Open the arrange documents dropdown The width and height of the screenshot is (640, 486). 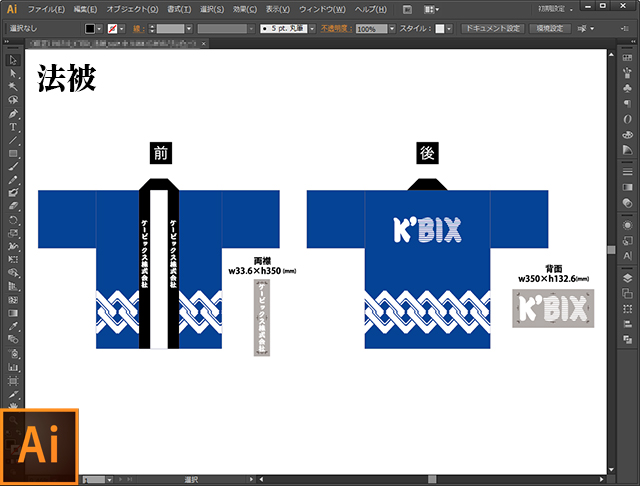pos(431,9)
